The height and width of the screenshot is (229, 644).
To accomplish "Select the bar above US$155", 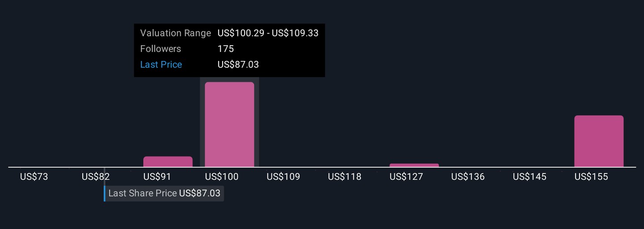I will click(x=598, y=141).
